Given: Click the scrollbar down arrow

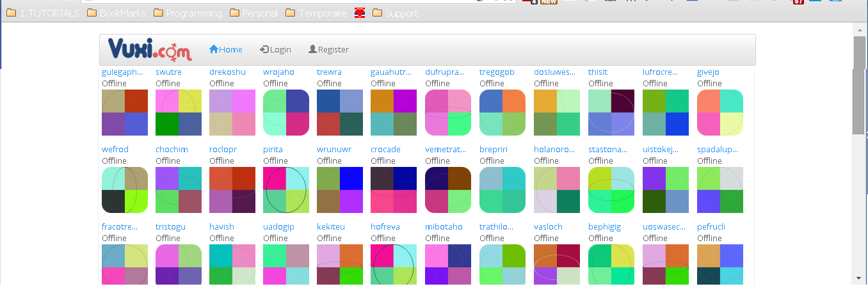Looking at the screenshot, I should (859, 278).
